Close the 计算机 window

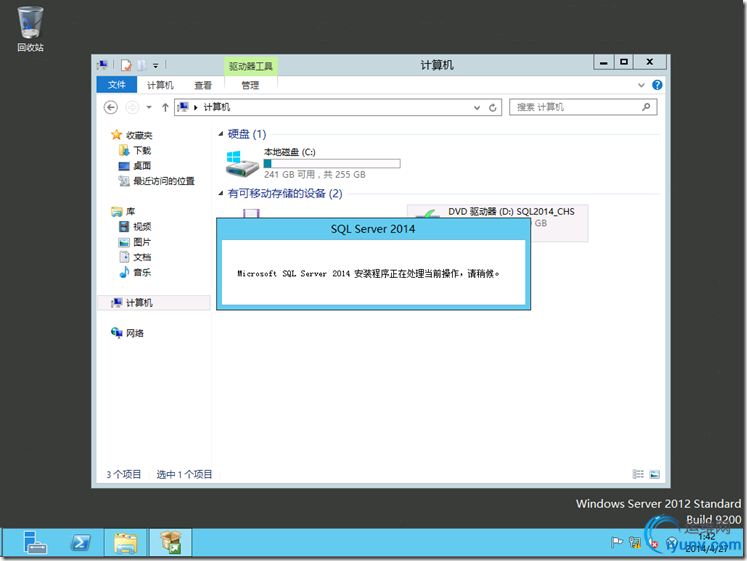[650, 62]
